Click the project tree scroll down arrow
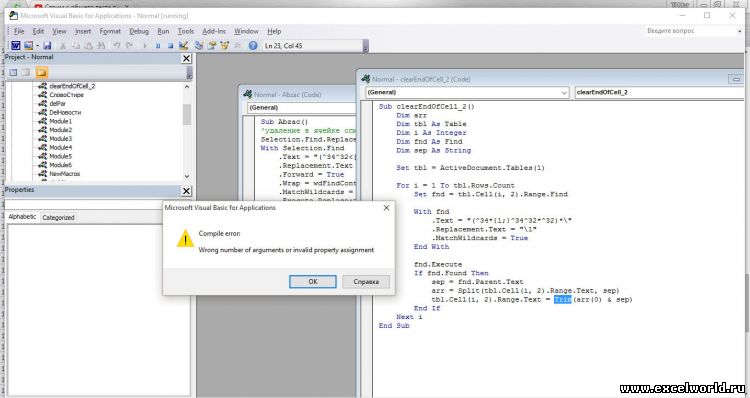The image size is (750, 398). pos(187,176)
